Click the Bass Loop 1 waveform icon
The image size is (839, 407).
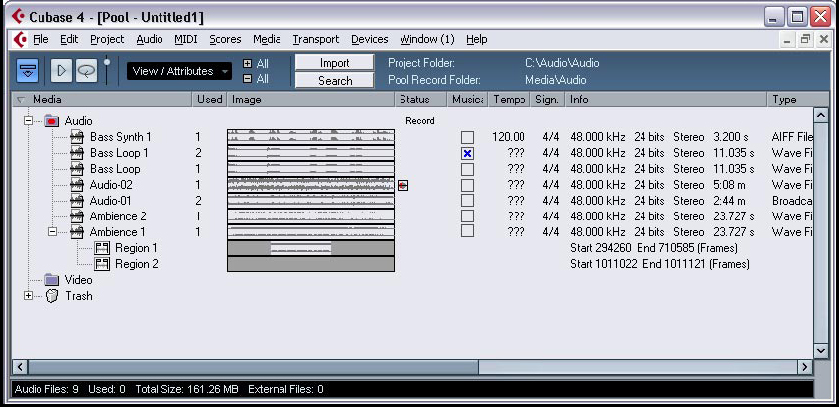[x=77, y=153]
